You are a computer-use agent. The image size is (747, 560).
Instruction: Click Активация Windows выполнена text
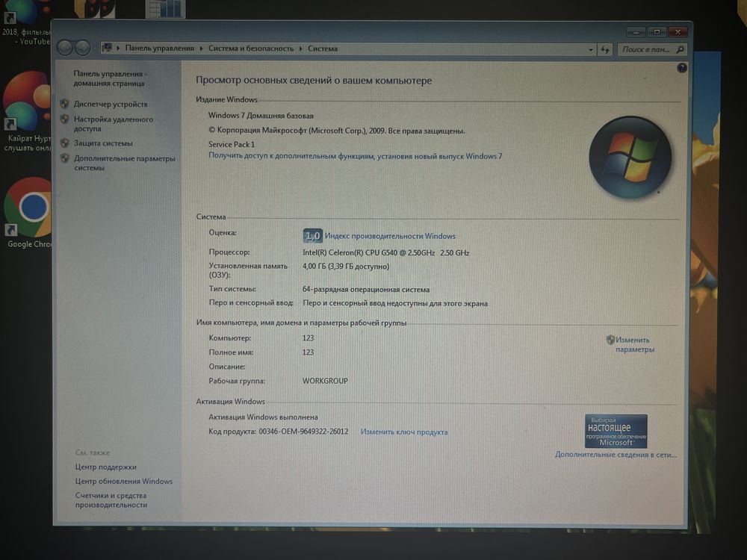coord(263,417)
